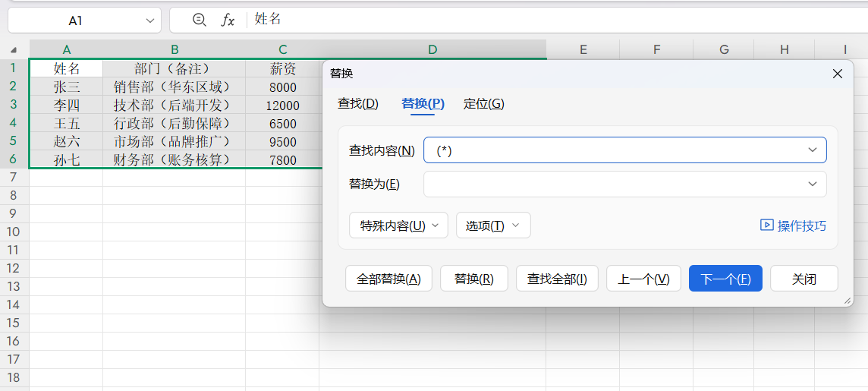Click the 上一个(V) button
This screenshot has height=391, width=868.
point(643,279)
